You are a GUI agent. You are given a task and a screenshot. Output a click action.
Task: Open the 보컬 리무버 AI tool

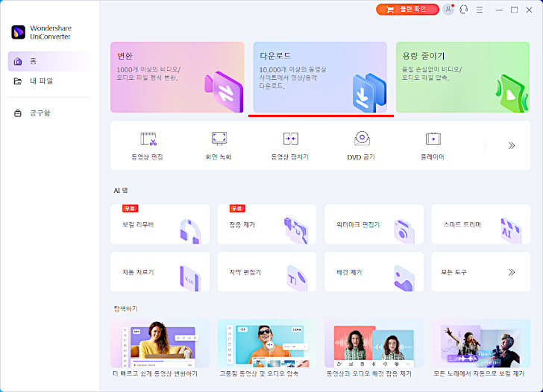[160, 224]
